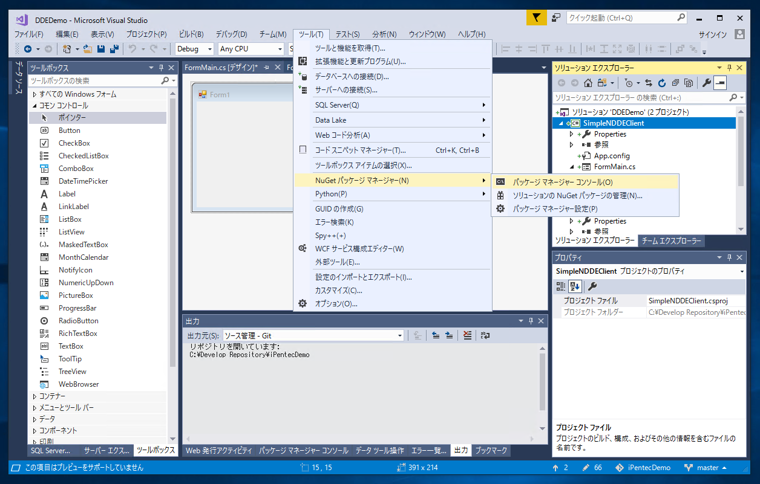
Task: Click the unpushed commits indicator in status bar
Action: tap(560, 468)
